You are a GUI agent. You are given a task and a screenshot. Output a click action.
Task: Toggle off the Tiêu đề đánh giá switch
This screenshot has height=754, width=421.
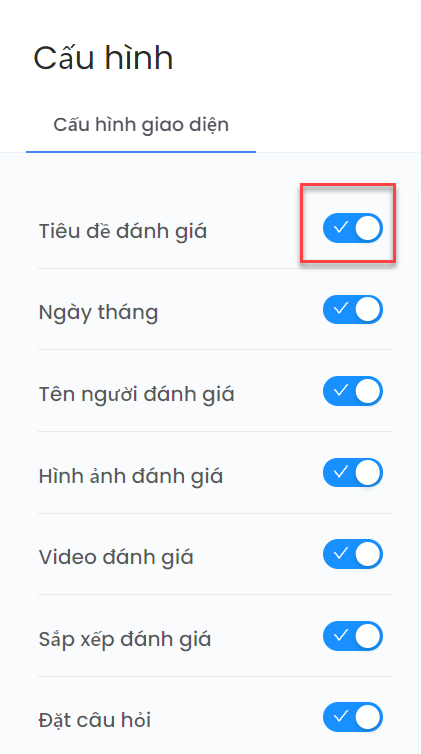[x=353, y=228]
